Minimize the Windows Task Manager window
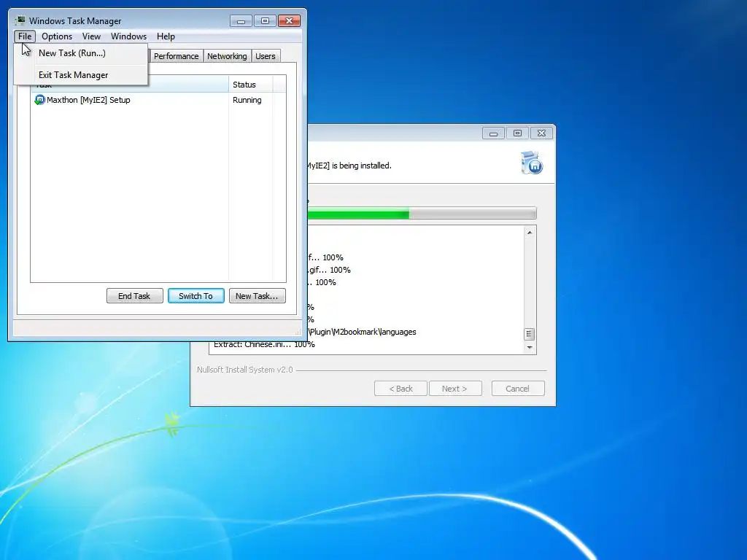The height and width of the screenshot is (560, 747). [241, 21]
